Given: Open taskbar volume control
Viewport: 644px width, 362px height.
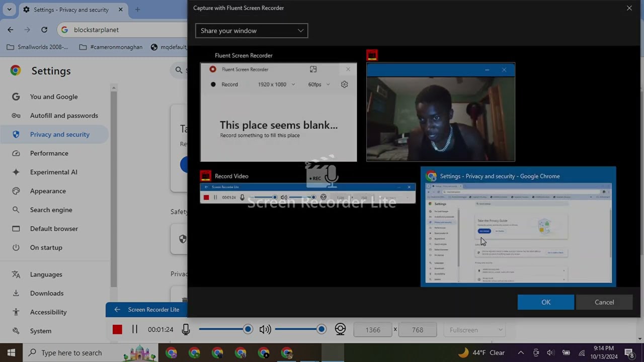Looking at the screenshot, I should 550,352.
